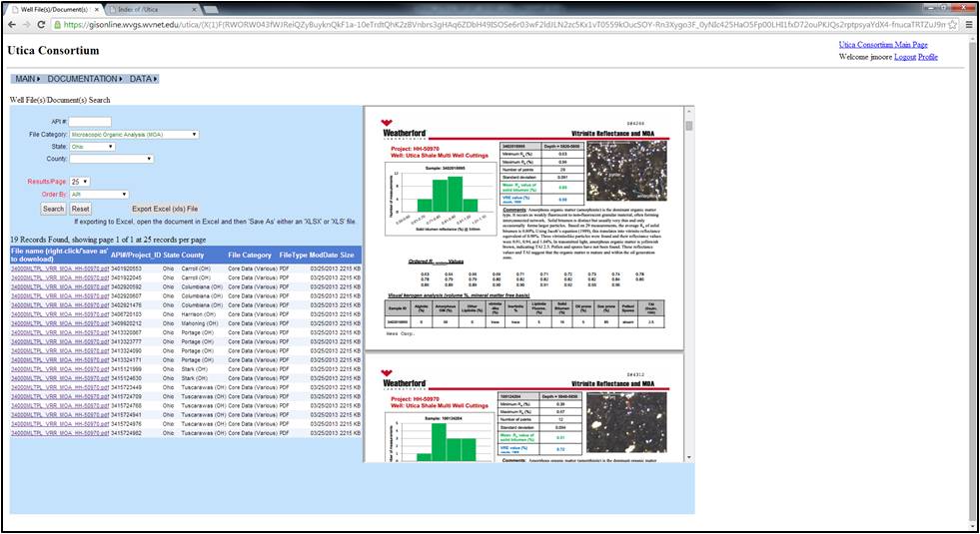The width and height of the screenshot is (980, 534).
Task: Open Chrome hamburger menu
Action: pos(968,24)
